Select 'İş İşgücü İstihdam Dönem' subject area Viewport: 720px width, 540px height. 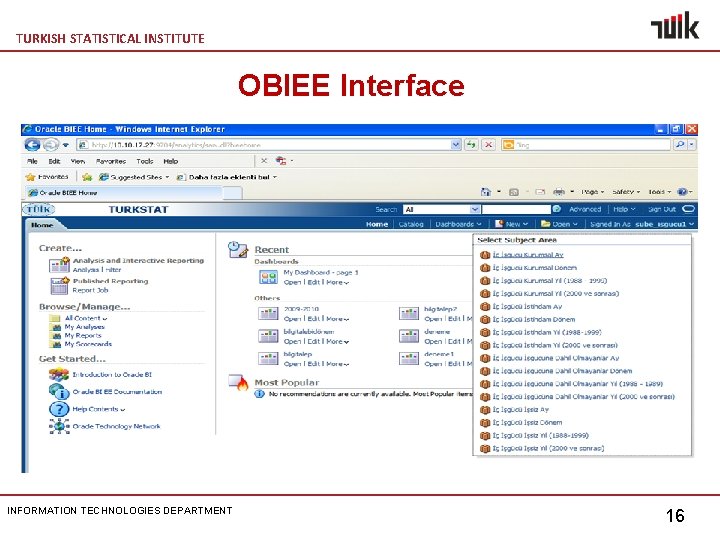(x=534, y=319)
